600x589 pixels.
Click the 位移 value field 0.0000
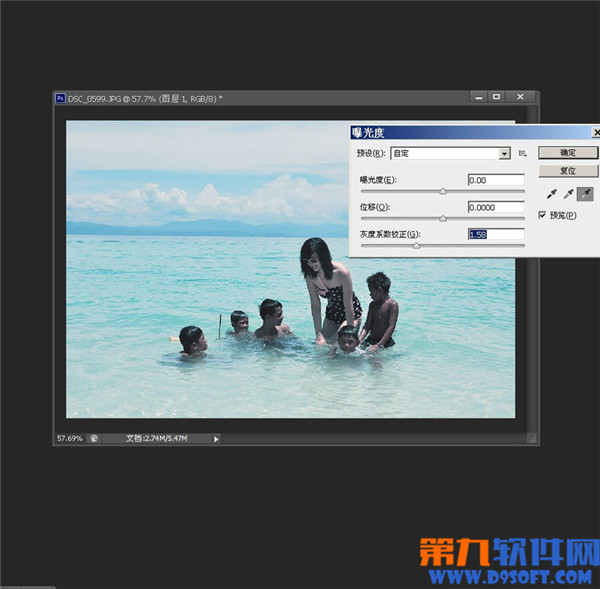click(496, 207)
